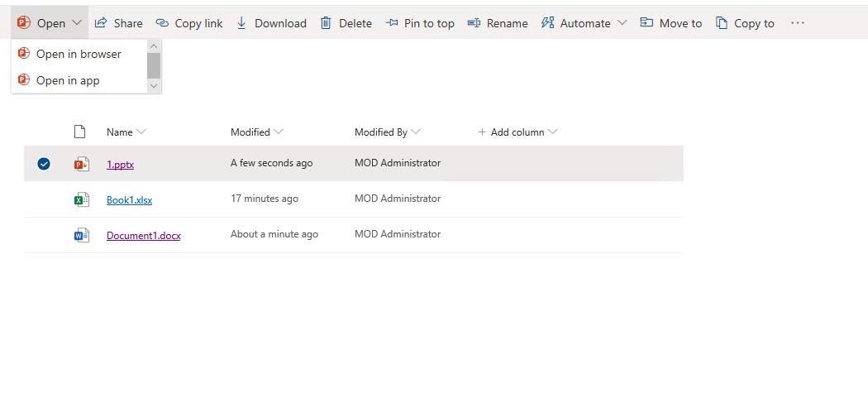The height and width of the screenshot is (412, 868).
Task: Click the Copy link chain icon
Action: pyautogui.click(x=162, y=22)
